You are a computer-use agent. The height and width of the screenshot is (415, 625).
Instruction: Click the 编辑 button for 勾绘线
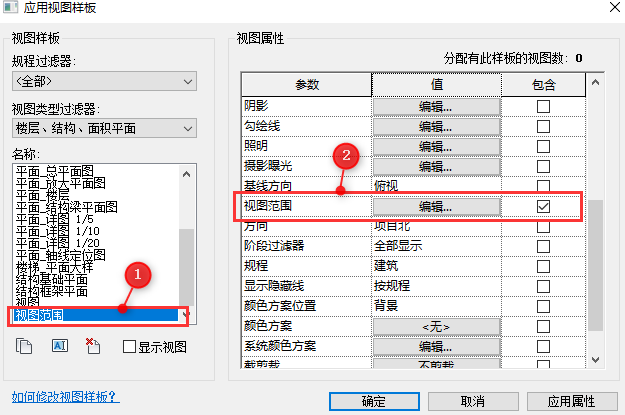pos(436,127)
